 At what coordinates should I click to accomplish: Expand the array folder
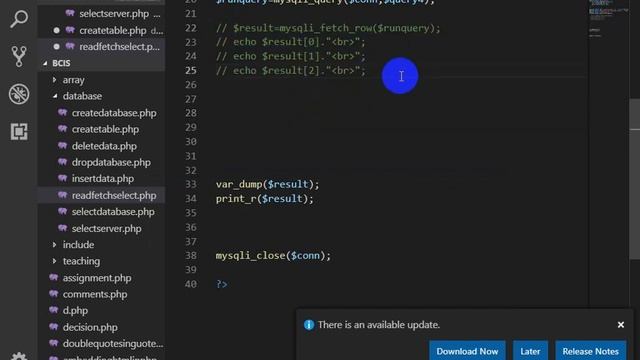tap(54, 80)
